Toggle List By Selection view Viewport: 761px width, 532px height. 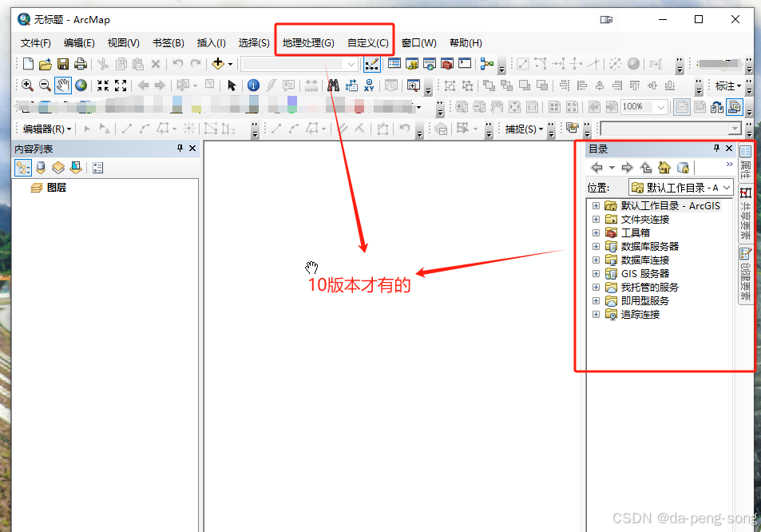(x=76, y=168)
